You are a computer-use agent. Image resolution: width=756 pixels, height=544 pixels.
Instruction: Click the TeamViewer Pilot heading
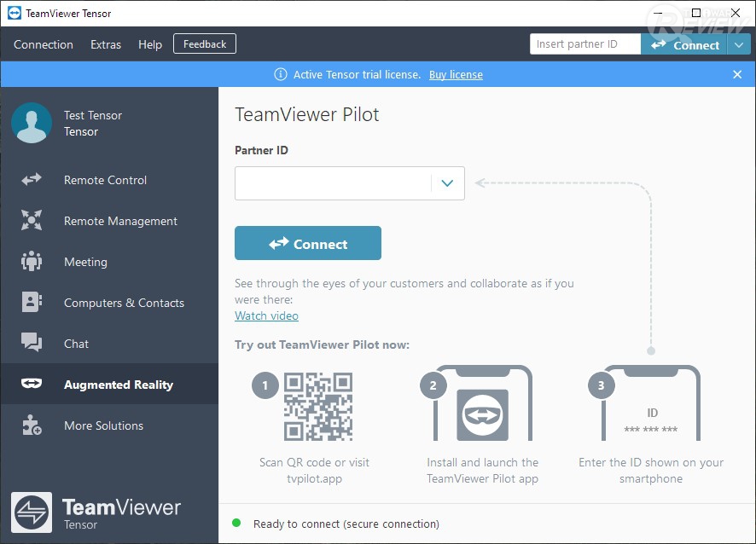[x=306, y=114]
